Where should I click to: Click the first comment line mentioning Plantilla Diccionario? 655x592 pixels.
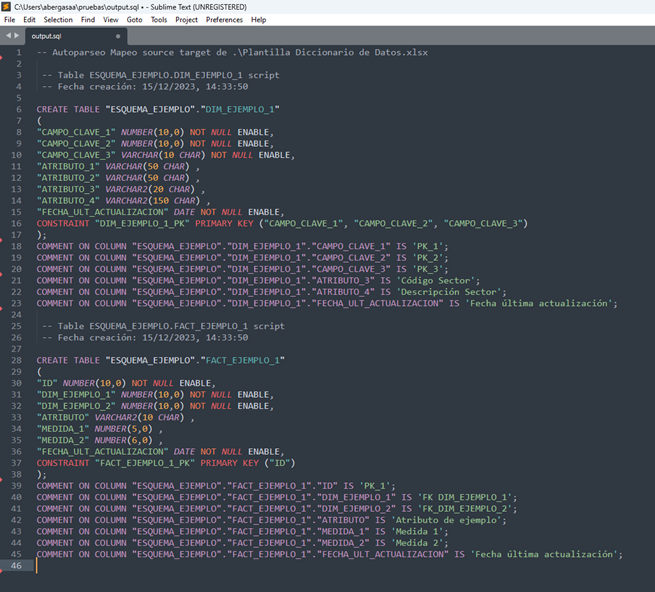tap(232, 53)
